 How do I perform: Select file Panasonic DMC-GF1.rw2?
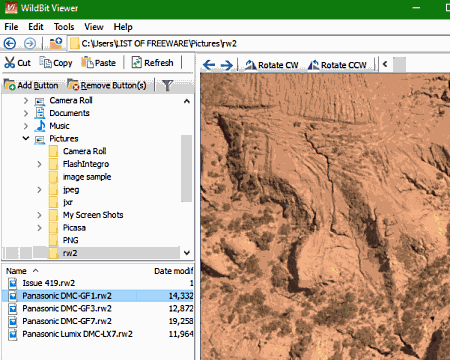pos(67,296)
